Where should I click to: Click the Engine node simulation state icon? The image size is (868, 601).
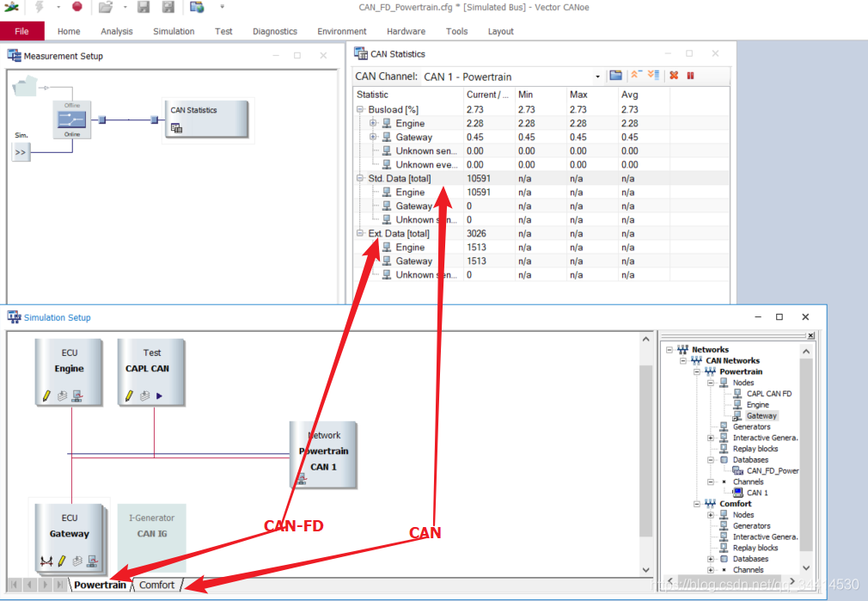(x=77, y=396)
